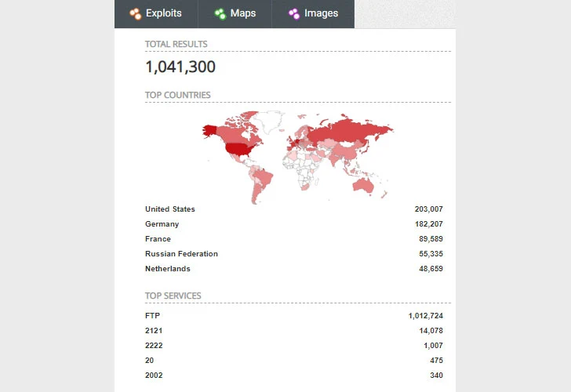
Task: Open the Exploits tab
Action: click(x=156, y=14)
